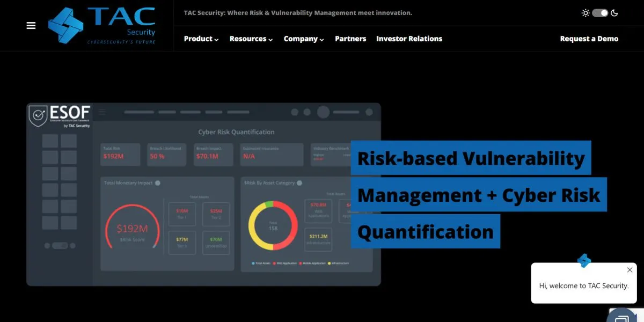Click the TAC avatar above chat bubble

click(x=584, y=261)
